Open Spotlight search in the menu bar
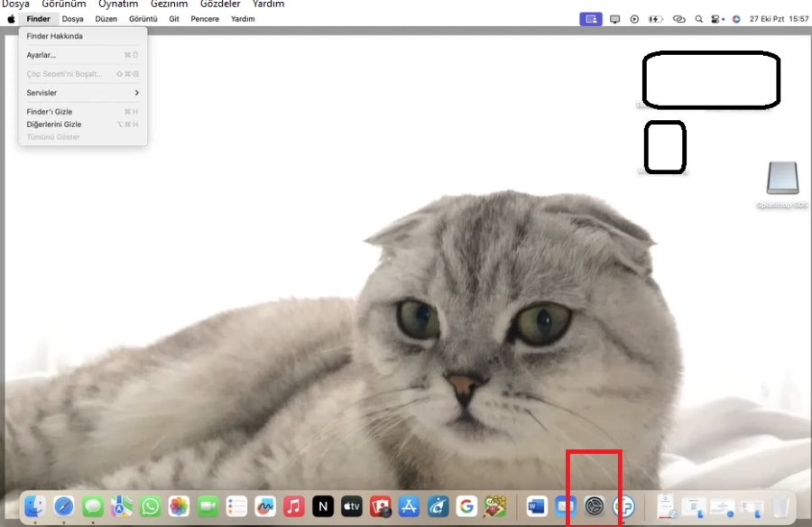The width and height of the screenshot is (812, 527). (698, 18)
